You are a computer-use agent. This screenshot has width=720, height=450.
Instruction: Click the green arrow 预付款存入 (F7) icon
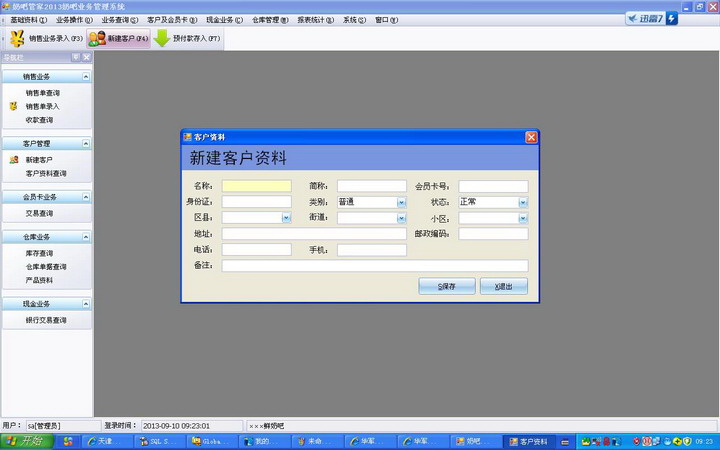coord(162,39)
